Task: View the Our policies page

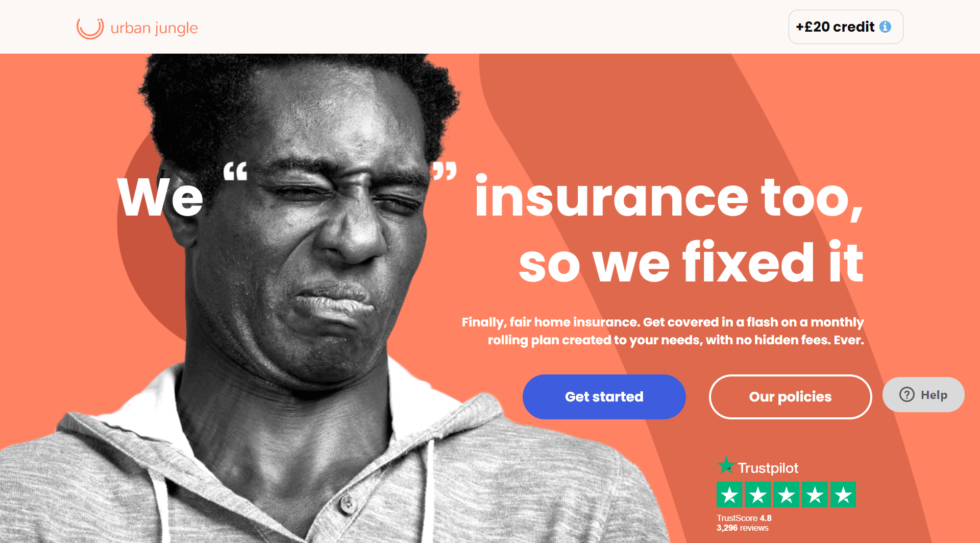Action: tap(790, 397)
